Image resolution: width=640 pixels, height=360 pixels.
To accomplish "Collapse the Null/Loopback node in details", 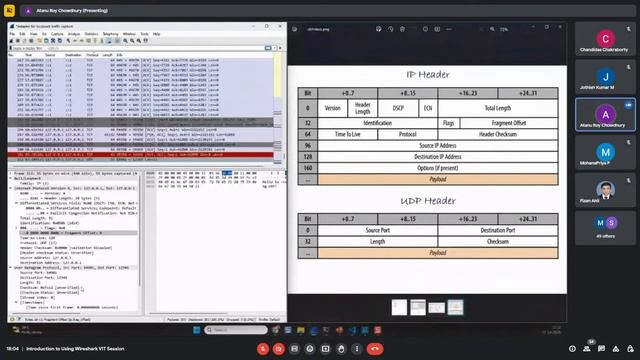I will 11,178.
